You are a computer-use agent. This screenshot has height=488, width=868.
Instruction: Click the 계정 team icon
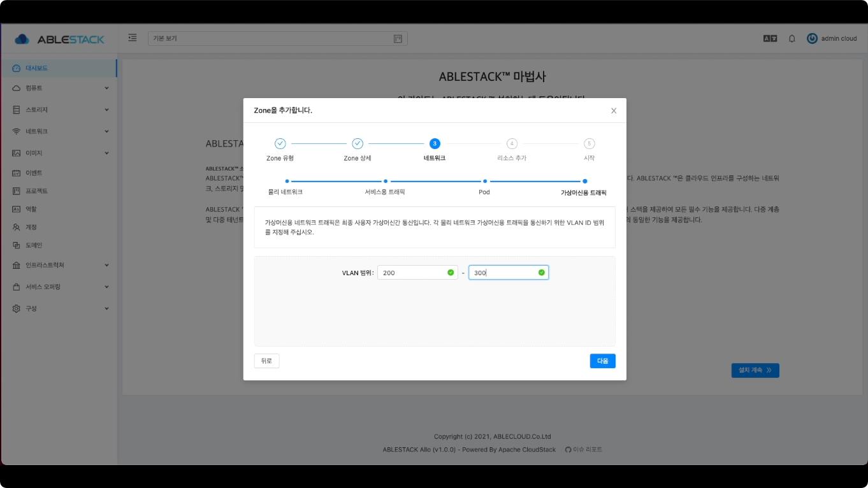(17, 227)
